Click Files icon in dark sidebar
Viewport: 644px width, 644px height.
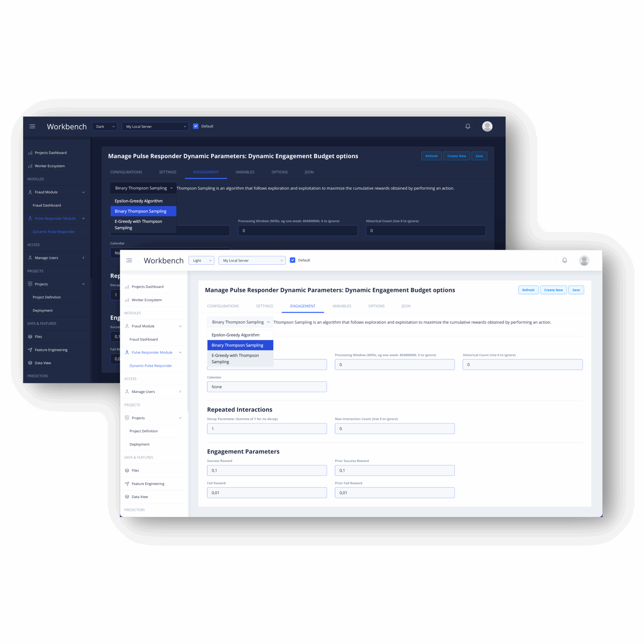(x=30, y=337)
